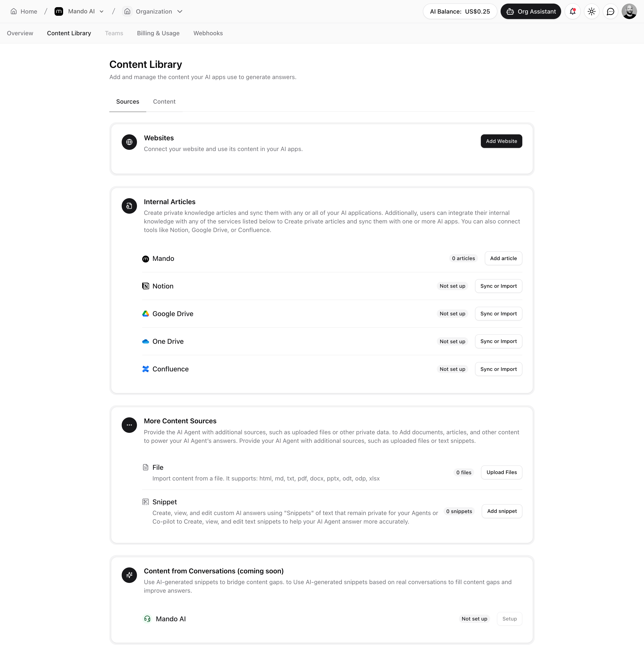Image resolution: width=644 pixels, height=662 pixels.
Task: Open the Org Assistant button
Action: [530, 11]
